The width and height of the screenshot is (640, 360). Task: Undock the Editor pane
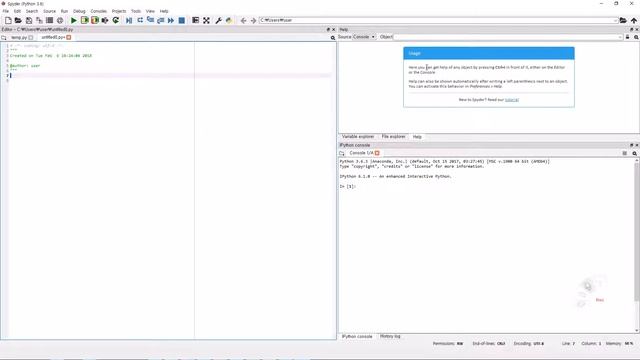(x=328, y=29)
